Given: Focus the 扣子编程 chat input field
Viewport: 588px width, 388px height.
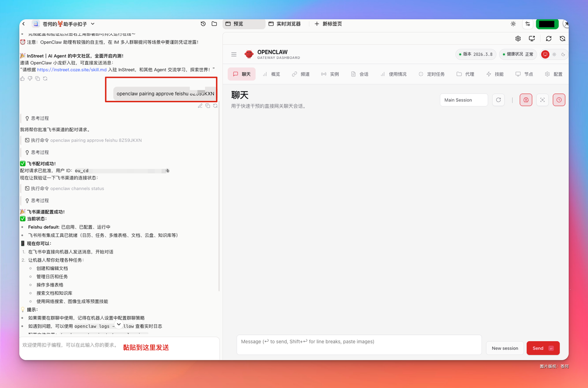Looking at the screenshot, I should [x=119, y=348].
